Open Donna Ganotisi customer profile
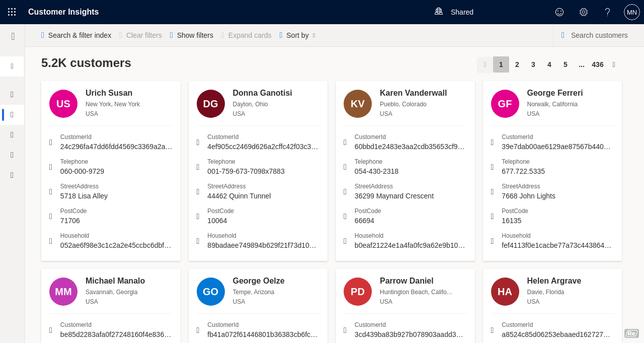Viewport: 644px width, 343px height. click(262, 93)
